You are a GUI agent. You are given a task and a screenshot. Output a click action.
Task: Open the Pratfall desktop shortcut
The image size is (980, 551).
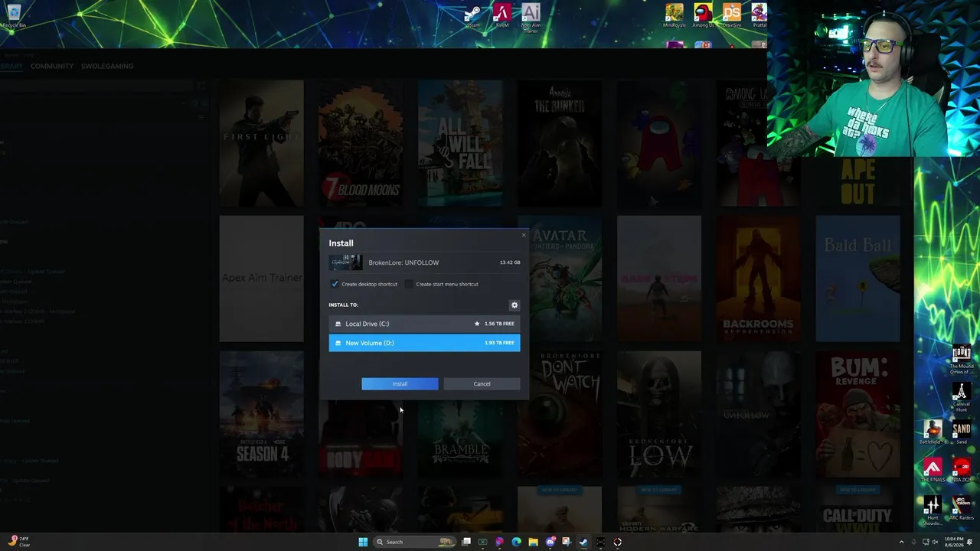759,16
